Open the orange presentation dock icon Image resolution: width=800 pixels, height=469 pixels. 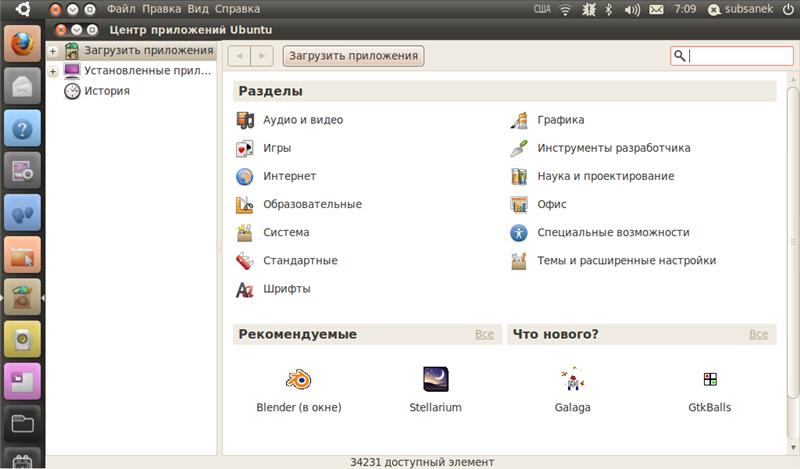pos(22,255)
